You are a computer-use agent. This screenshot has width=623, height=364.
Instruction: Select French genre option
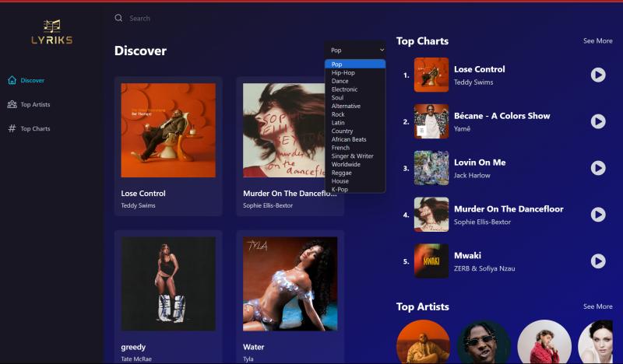355,148
